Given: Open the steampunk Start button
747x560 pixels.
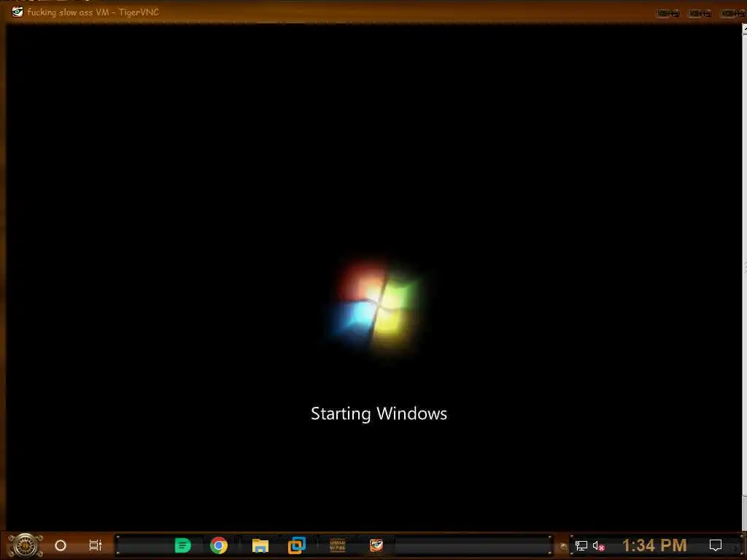Looking at the screenshot, I should (x=26, y=545).
